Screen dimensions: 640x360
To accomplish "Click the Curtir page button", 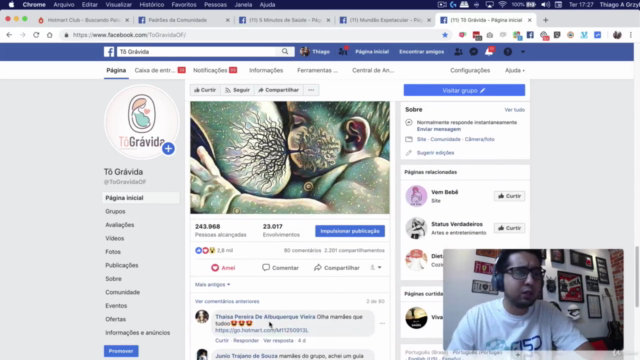I will coord(205,90).
